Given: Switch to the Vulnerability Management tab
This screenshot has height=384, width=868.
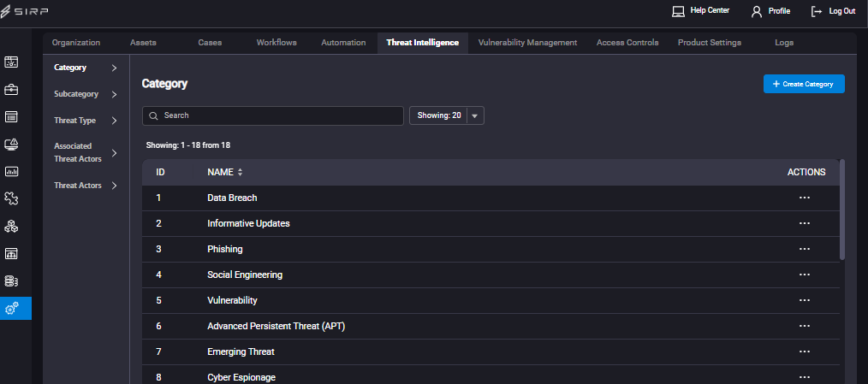Looking at the screenshot, I should 527,43.
